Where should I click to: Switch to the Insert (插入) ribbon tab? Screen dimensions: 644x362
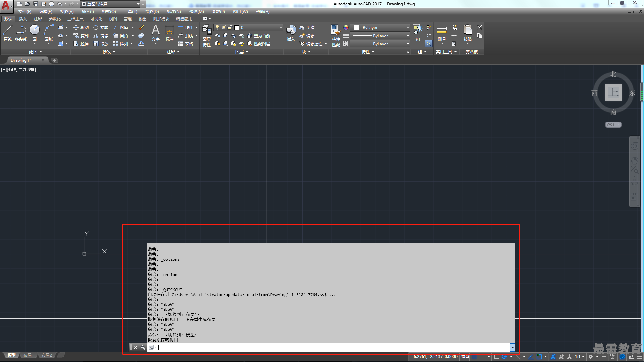23,19
